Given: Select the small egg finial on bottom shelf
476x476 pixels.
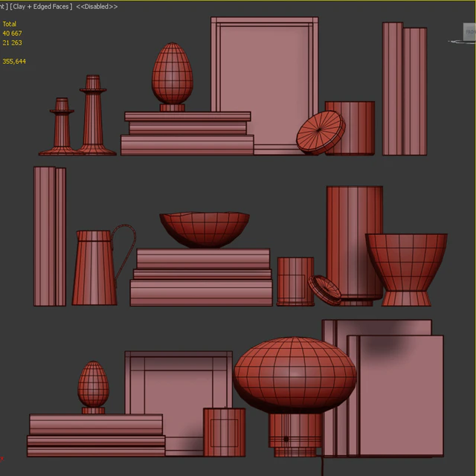Looking at the screenshot, I should [x=93, y=387].
